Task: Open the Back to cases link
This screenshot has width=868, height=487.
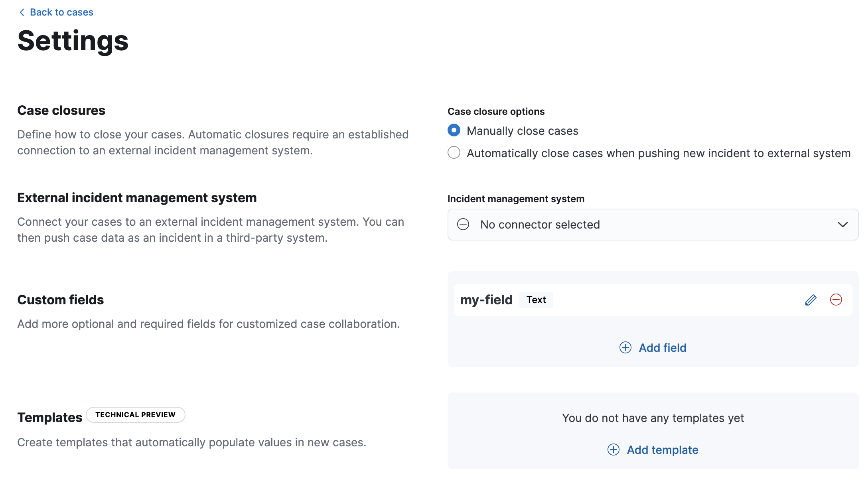Action: click(61, 12)
